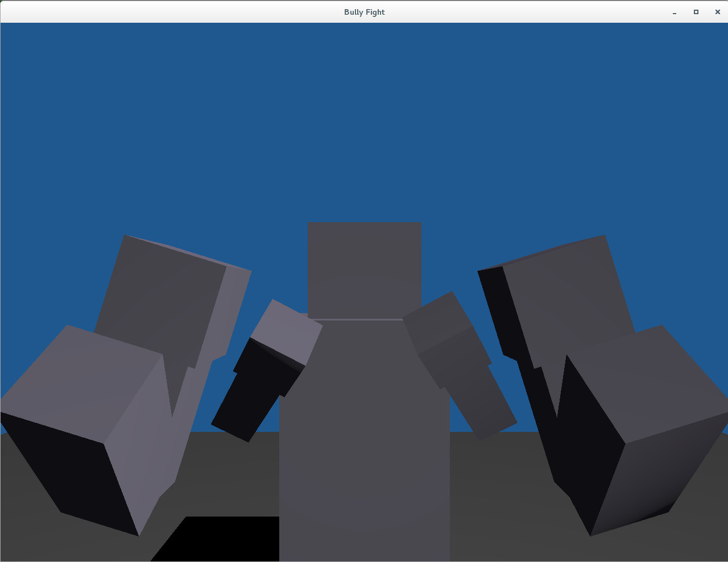Maximize the Bully Fight window
The image size is (728, 562).
[696, 12]
